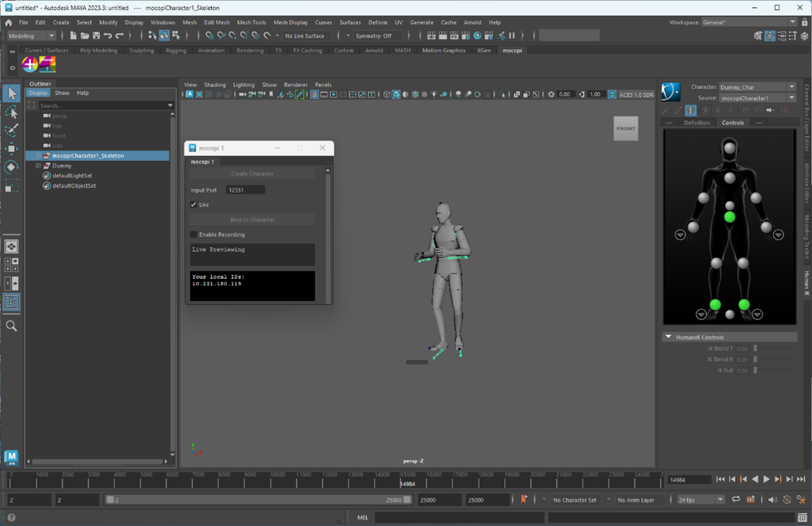
Task: Select the Paint Selection tool
Action: click(12, 130)
